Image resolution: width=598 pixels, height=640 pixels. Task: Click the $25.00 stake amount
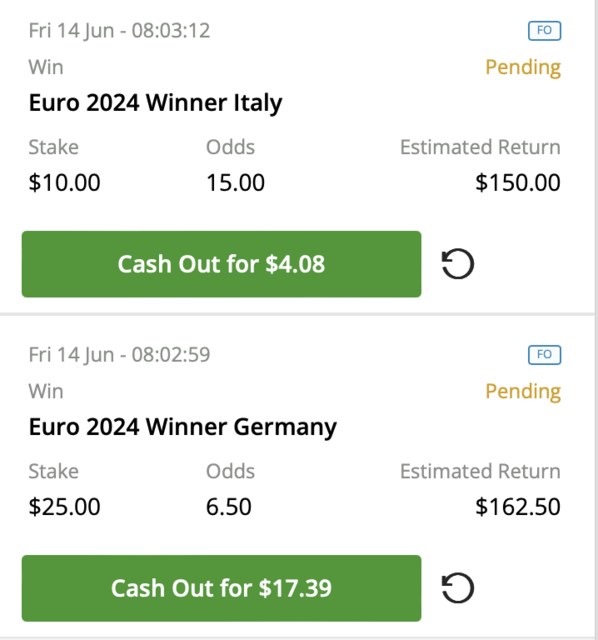pos(64,507)
